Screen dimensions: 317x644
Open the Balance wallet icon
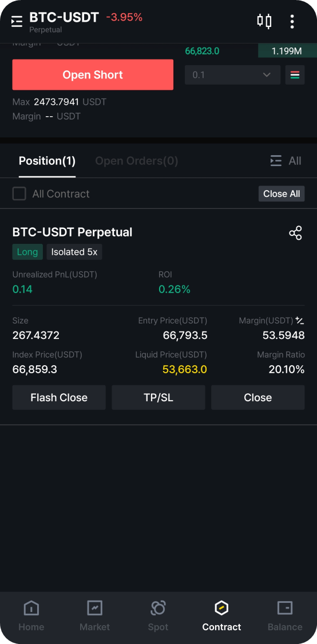pyautogui.click(x=284, y=607)
